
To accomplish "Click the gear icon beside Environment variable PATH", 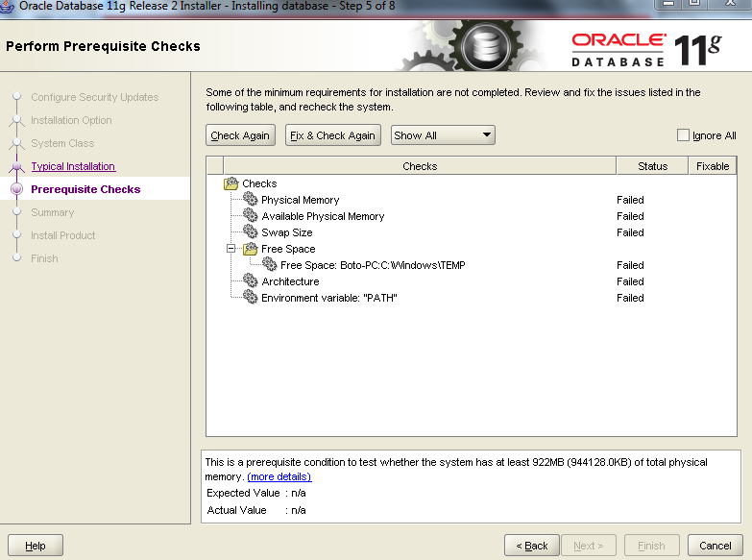I will tap(251, 298).
